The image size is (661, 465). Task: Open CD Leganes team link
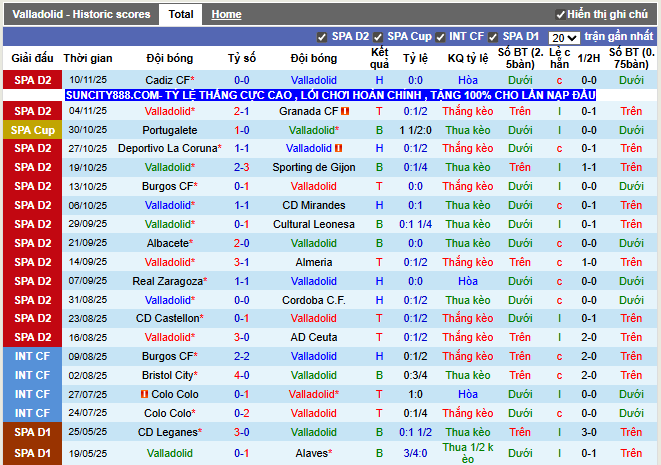(170, 432)
